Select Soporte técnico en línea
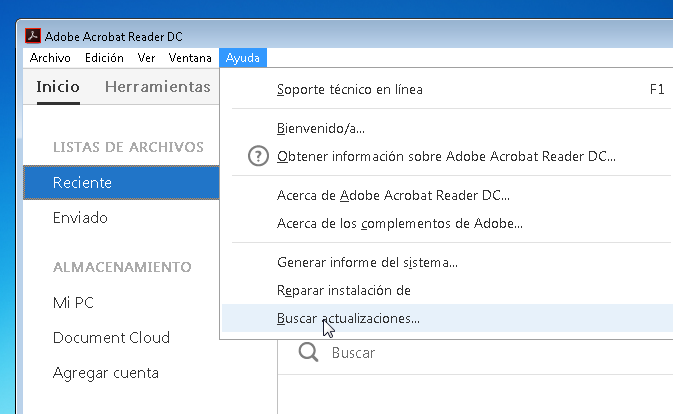This screenshot has height=414, width=673. click(349, 90)
